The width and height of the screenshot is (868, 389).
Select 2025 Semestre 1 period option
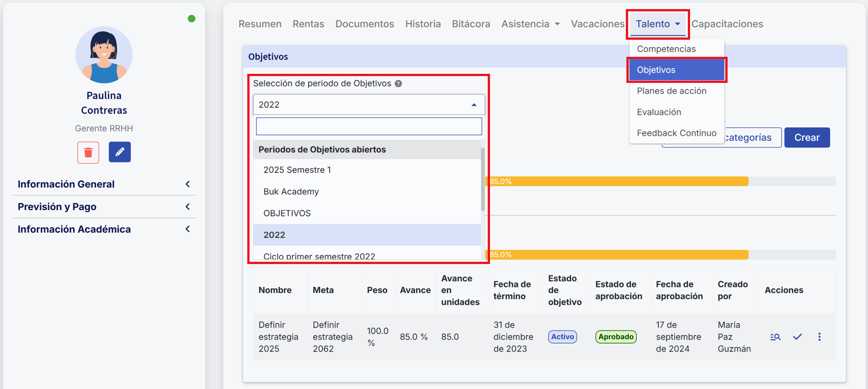click(x=297, y=170)
